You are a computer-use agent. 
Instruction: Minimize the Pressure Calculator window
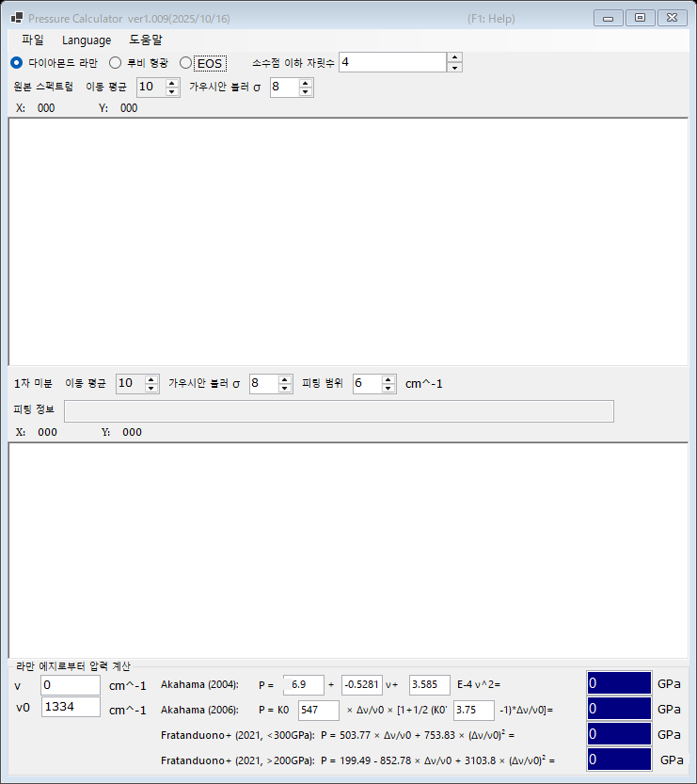coord(608,18)
